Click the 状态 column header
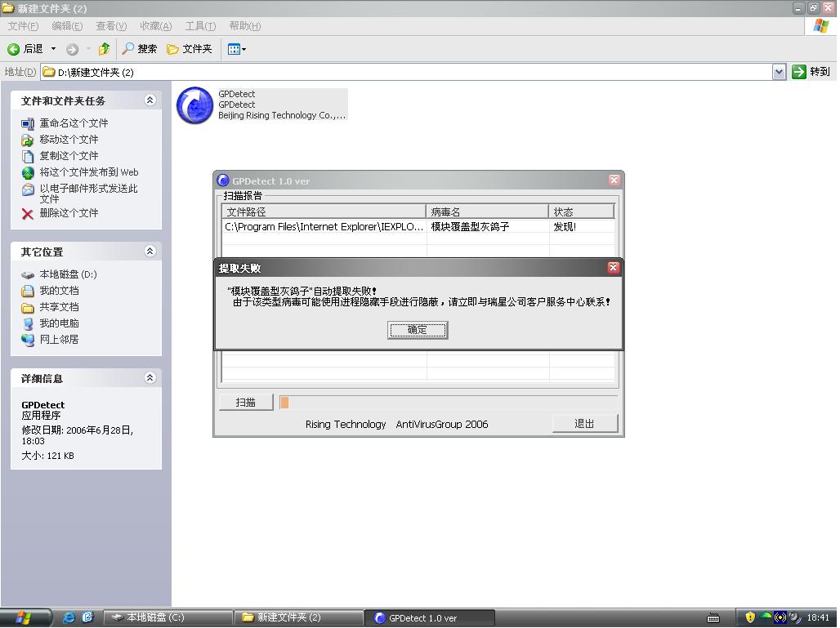 coord(581,212)
